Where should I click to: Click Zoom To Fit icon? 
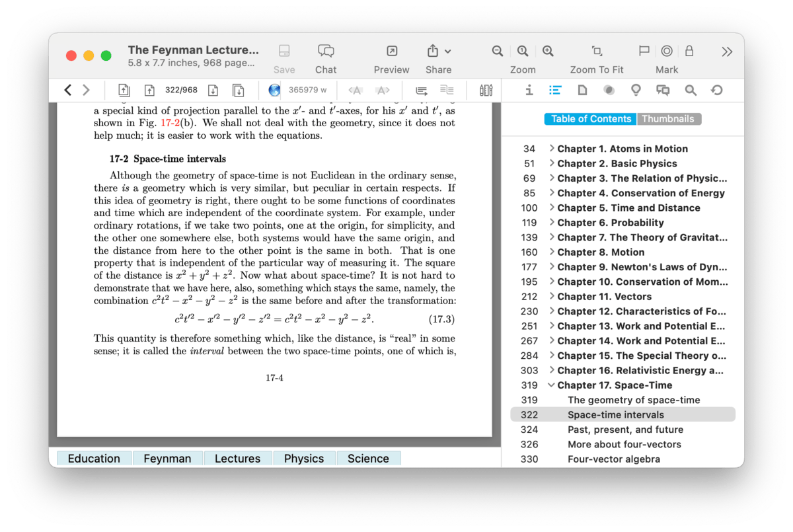[596, 52]
